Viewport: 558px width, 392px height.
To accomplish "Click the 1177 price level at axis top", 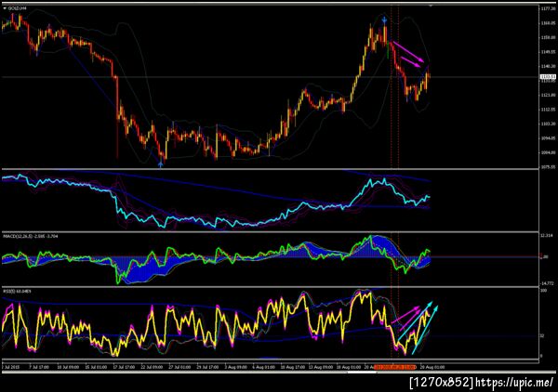I will 548,8.
